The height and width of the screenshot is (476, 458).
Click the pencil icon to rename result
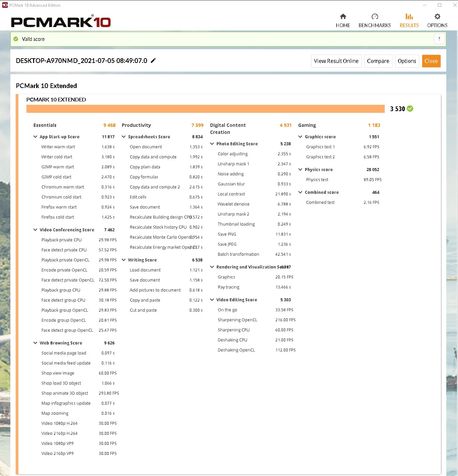tap(153, 61)
